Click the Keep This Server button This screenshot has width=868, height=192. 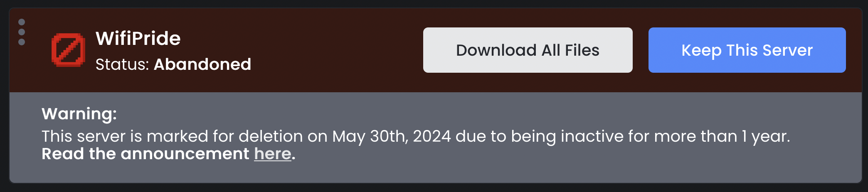(747, 50)
